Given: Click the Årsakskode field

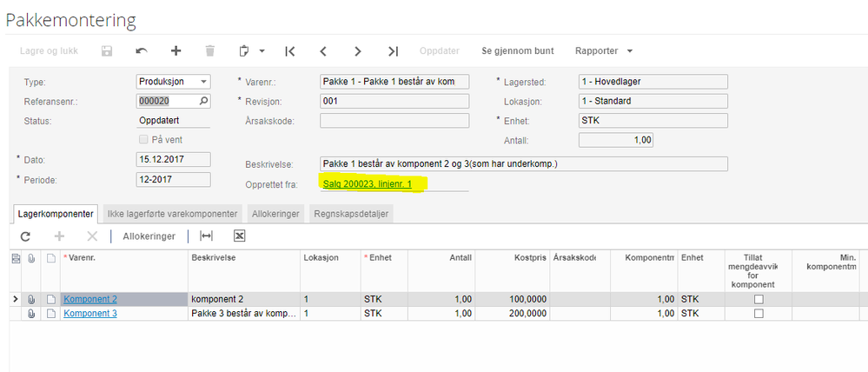Looking at the screenshot, I should pyautogui.click(x=394, y=121).
